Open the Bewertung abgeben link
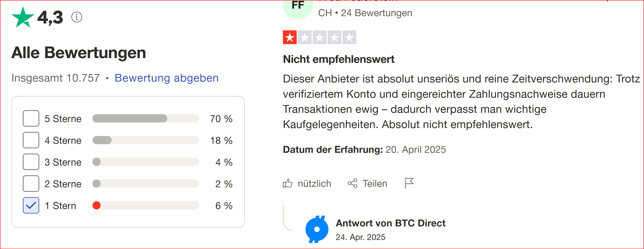Viewport: 644px width, 249px height. (167, 78)
